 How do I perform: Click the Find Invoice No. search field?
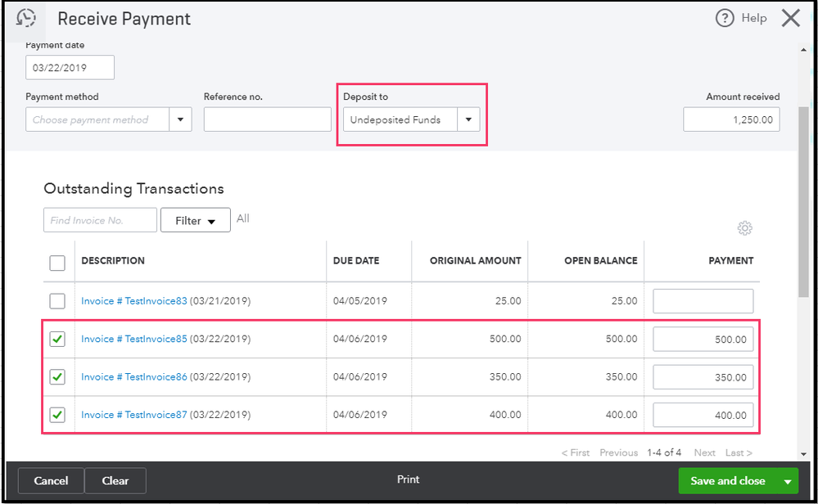99,220
